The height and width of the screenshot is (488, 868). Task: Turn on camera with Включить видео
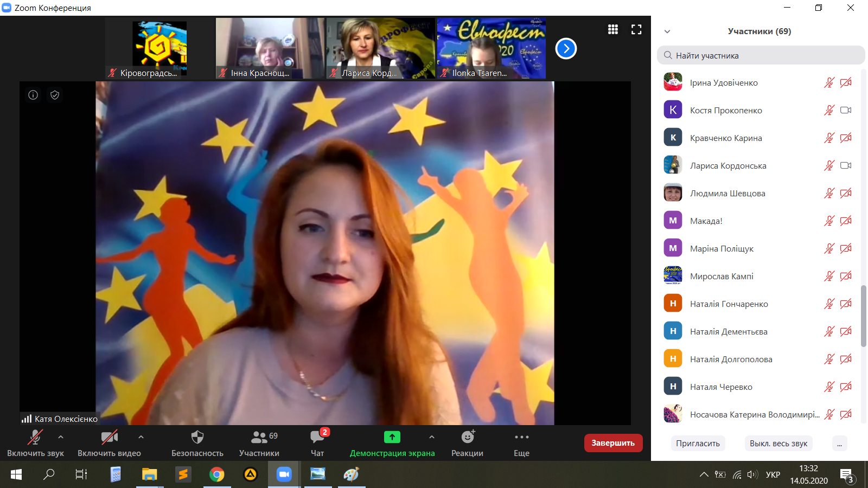(x=109, y=443)
